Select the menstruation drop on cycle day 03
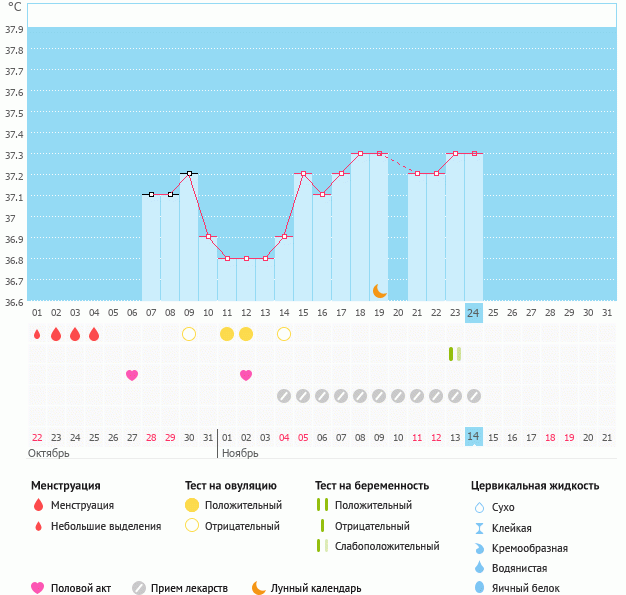The width and height of the screenshot is (626, 595). 75,333
